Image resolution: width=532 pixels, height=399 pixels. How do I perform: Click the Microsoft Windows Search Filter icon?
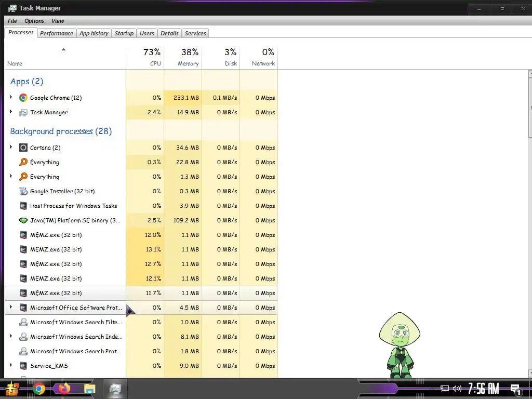pos(23,322)
